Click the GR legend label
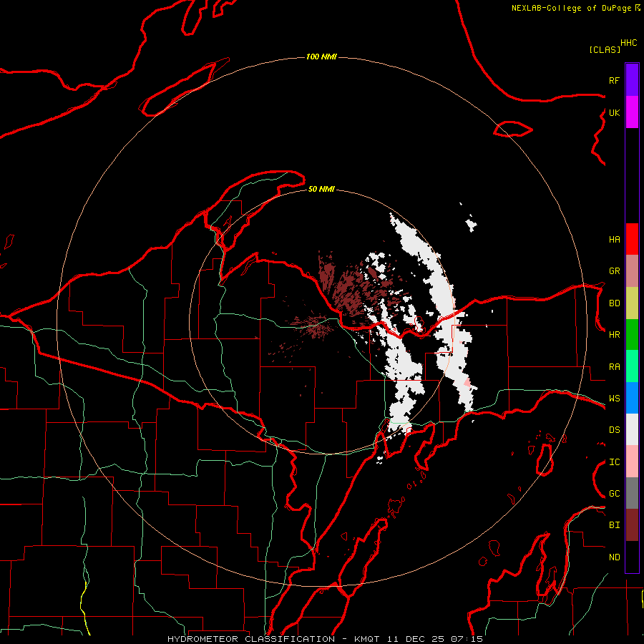Image resolution: width=644 pixels, height=644 pixels. pyautogui.click(x=614, y=271)
